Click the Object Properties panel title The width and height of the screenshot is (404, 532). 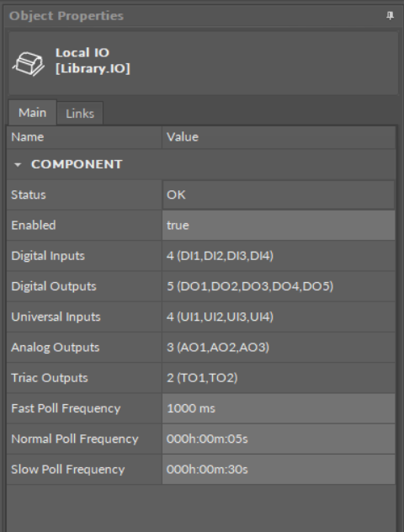pyautogui.click(x=66, y=16)
